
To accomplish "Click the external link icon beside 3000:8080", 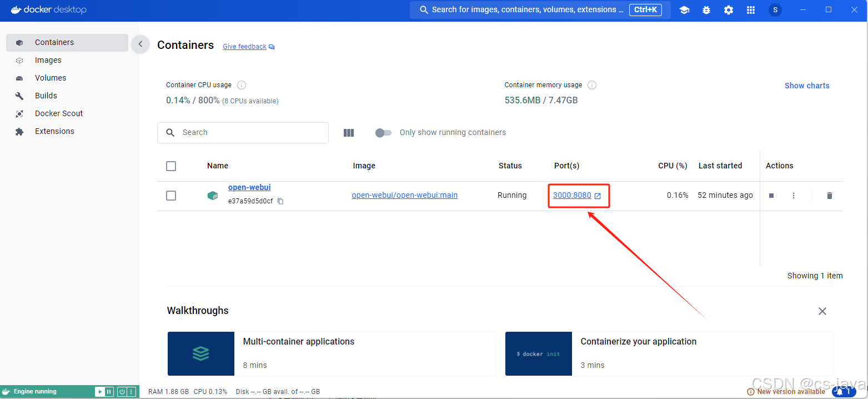I will [598, 196].
